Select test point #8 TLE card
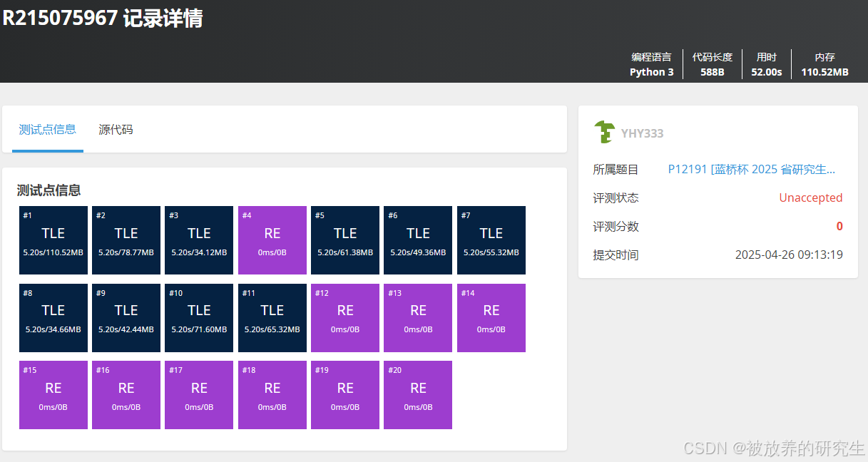The width and height of the screenshot is (868, 462). 53,318
